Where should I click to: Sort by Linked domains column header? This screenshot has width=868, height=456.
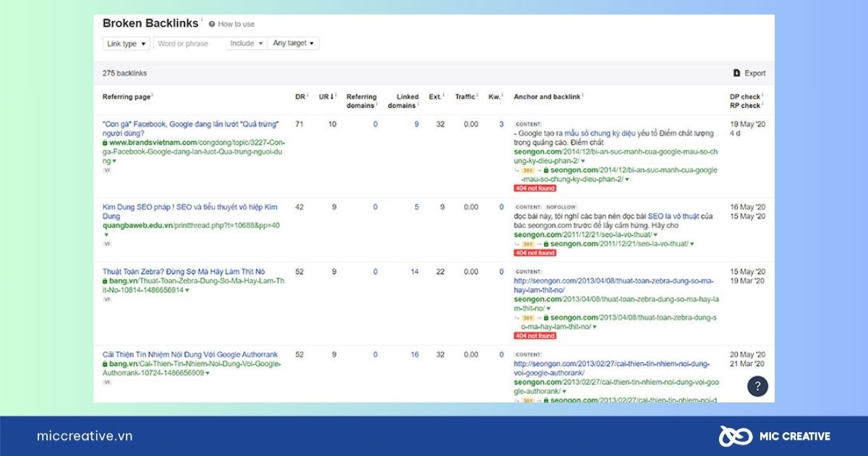(403, 101)
